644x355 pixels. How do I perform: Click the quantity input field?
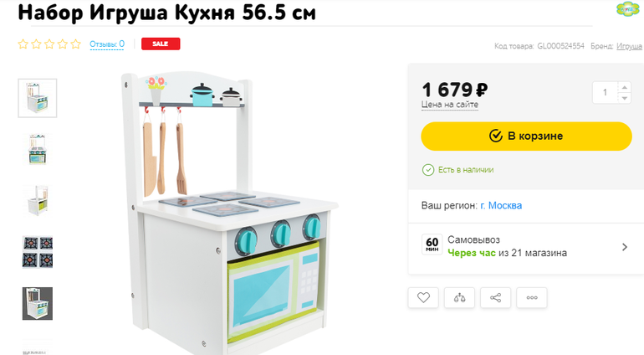point(605,93)
